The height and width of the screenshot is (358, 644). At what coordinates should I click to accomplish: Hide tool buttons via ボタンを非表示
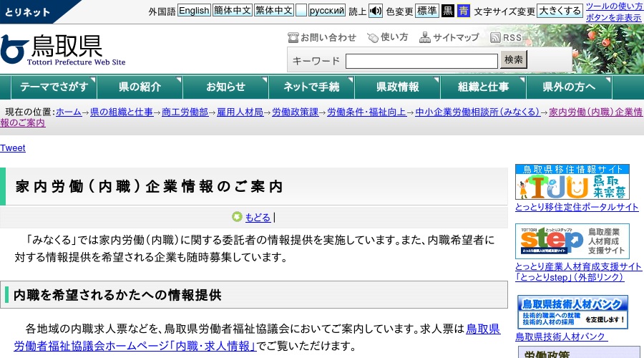(x=613, y=18)
